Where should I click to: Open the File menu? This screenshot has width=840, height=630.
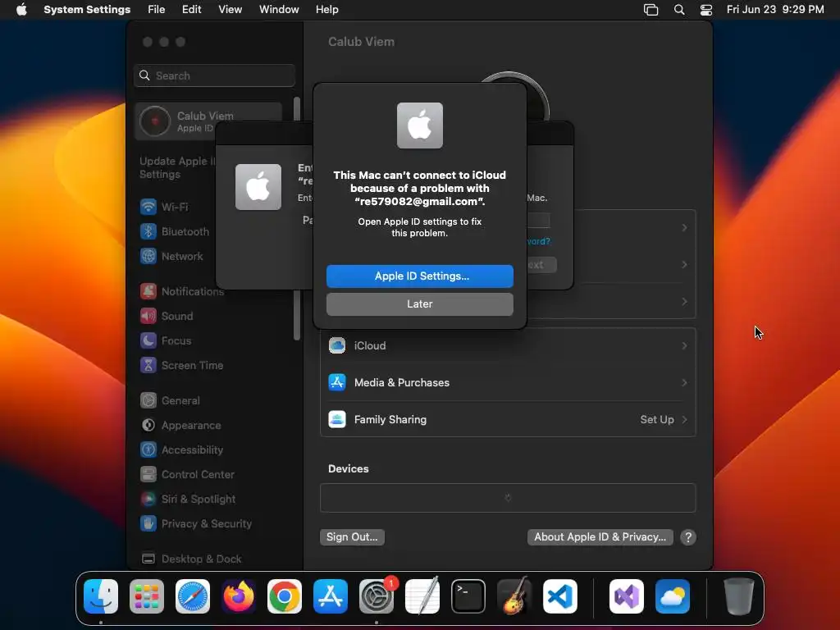coord(157,9)
